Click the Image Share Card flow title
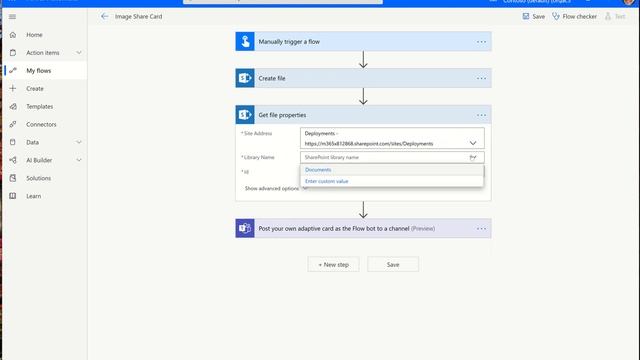The height and width of the screenshot is (360, 640). click(138, 16)
